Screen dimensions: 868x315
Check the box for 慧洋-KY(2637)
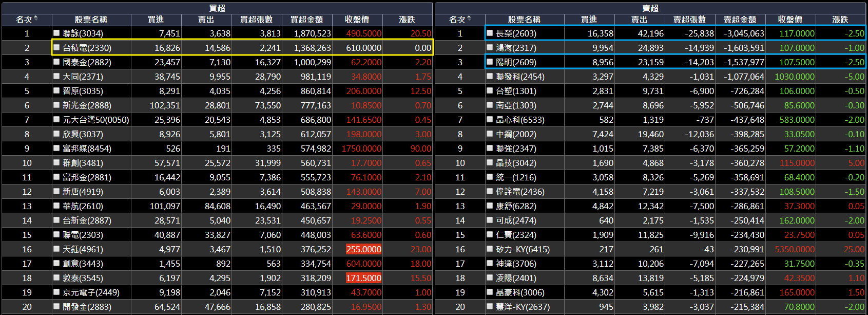click(490, 306)
